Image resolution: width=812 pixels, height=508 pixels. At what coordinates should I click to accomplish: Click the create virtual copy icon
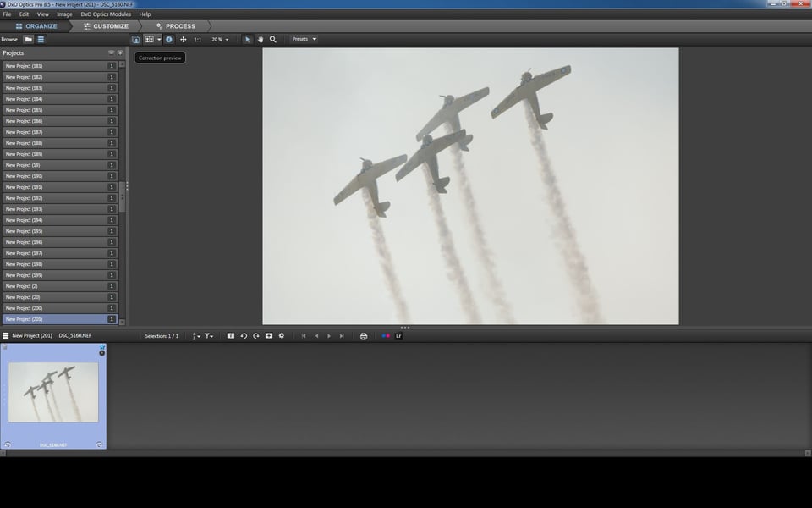(231, 336)
